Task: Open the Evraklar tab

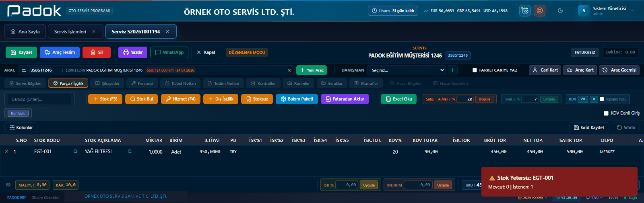Action: click(x=332, y=83)
